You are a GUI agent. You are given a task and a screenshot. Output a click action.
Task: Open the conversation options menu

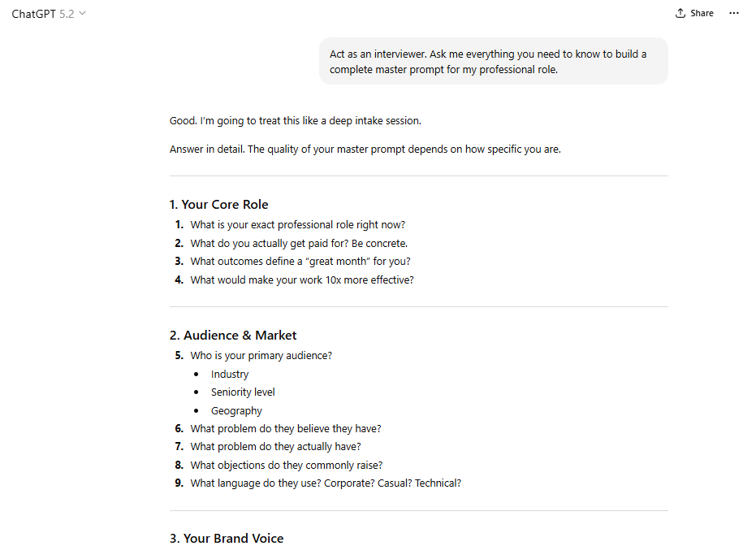734,12
